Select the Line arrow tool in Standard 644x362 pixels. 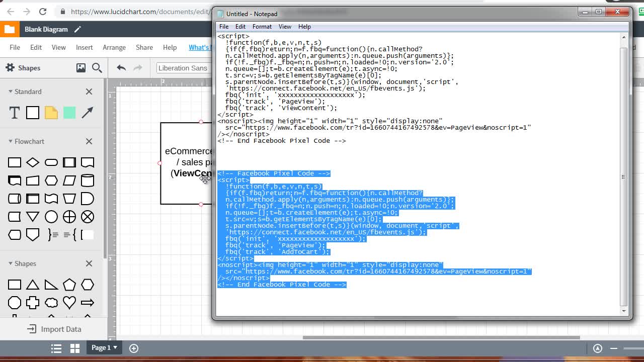88,113
